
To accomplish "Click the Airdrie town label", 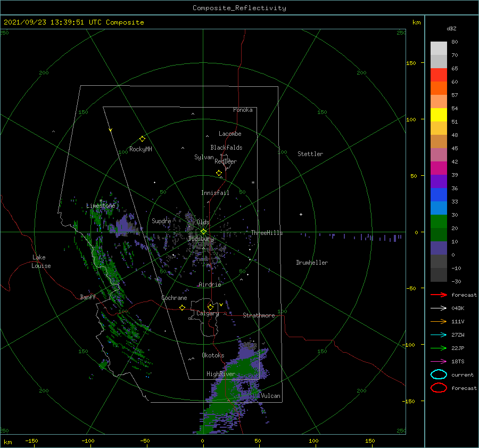I will tap(210, 284).
